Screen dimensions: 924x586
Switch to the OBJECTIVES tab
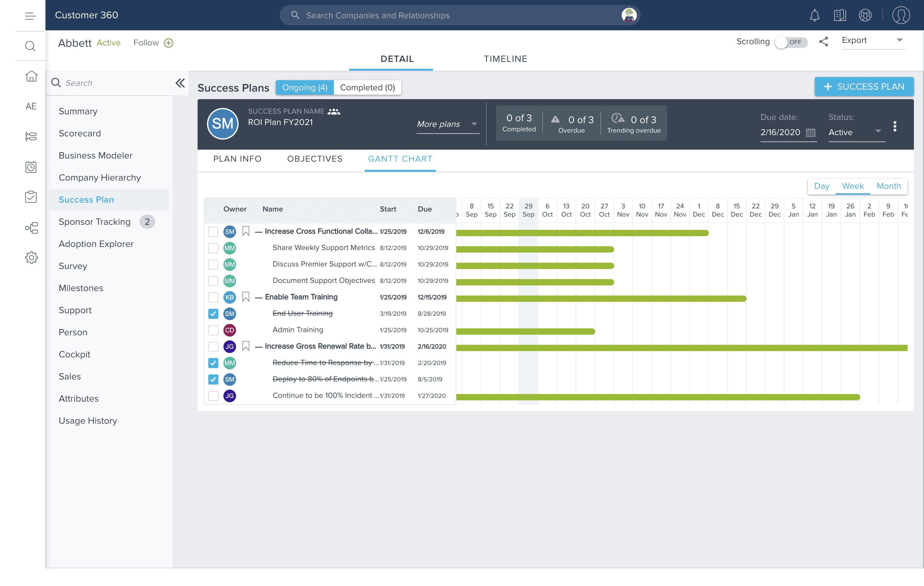tap(315, 159)
